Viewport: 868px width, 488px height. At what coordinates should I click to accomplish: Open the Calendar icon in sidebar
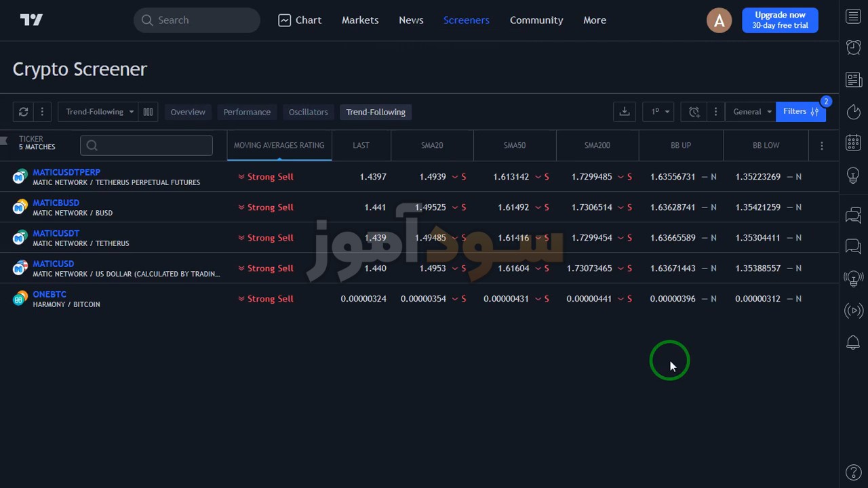point(853,142)
